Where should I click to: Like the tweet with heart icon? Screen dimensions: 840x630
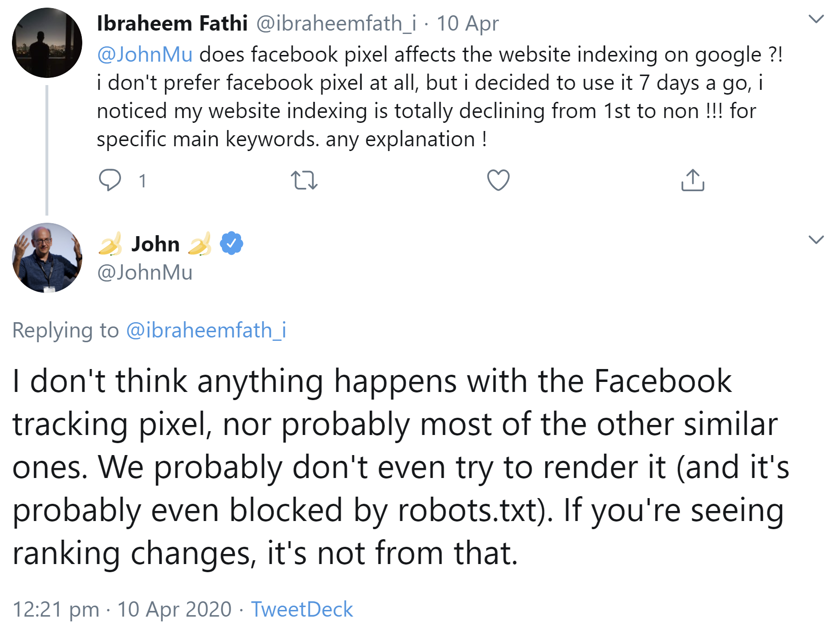(498, 180)
